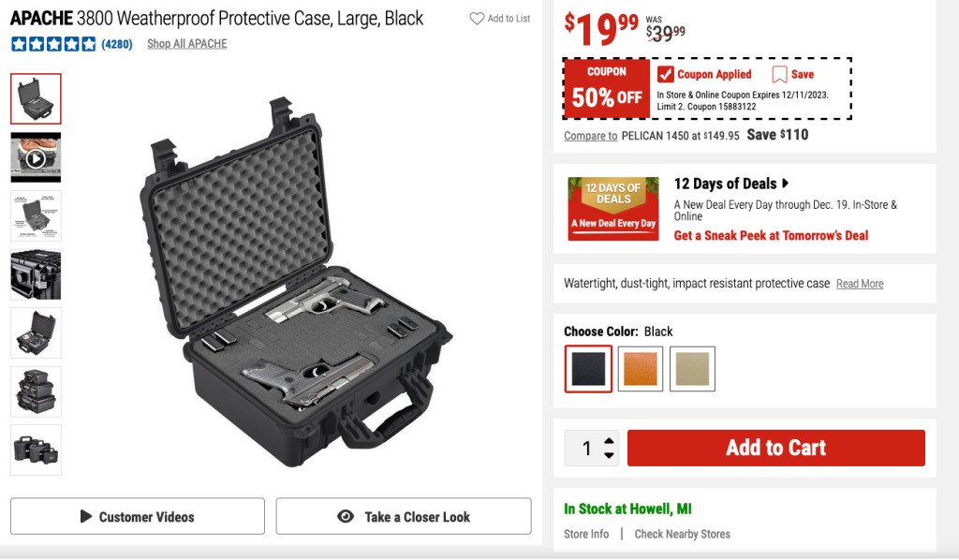Click the 12 Days of Deals banner image
Viewport: 959px width, 560px height.
pyautogui.click(x=613, y=208)
